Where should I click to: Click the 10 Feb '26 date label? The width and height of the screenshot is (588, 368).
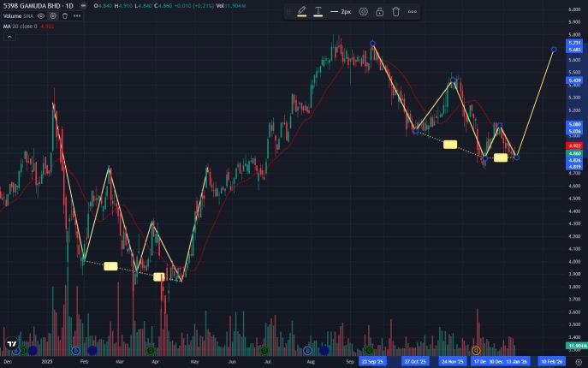coord(552,362)
